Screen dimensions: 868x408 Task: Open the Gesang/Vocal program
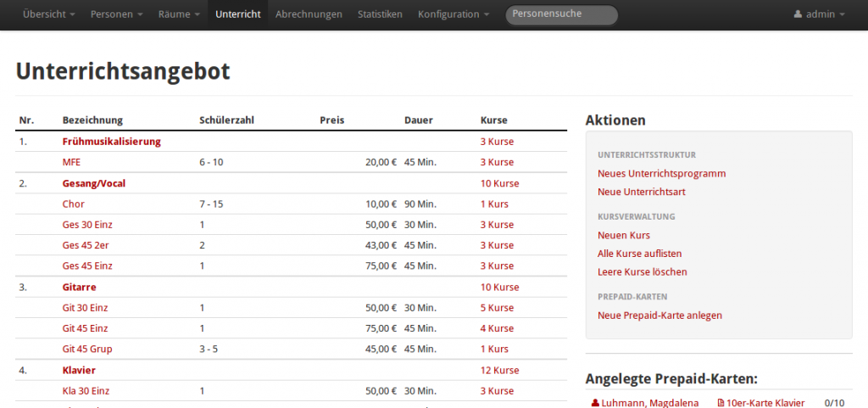(x=93, y=183)
